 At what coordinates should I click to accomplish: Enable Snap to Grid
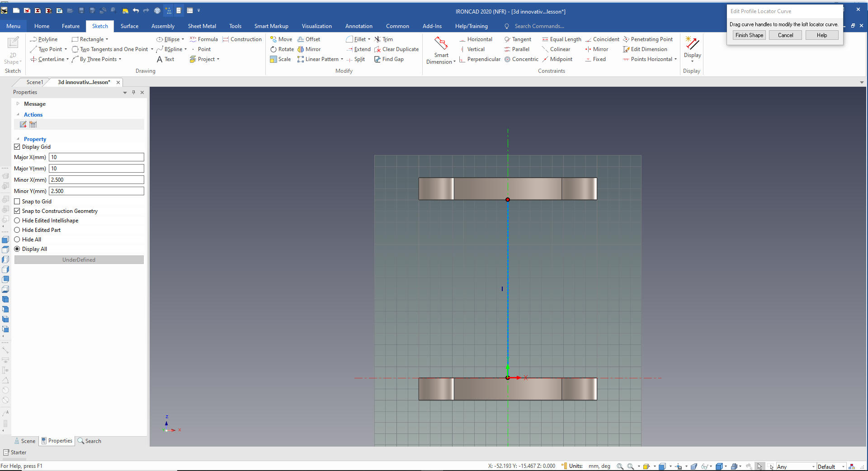(17, 202)
